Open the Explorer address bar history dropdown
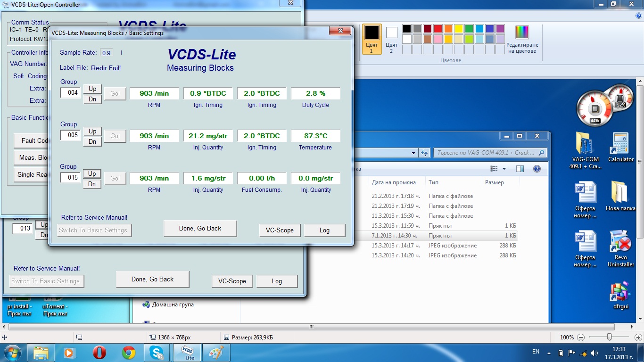Screen dimensions: 644x362 pyautogui.click(x=413, y=153)
